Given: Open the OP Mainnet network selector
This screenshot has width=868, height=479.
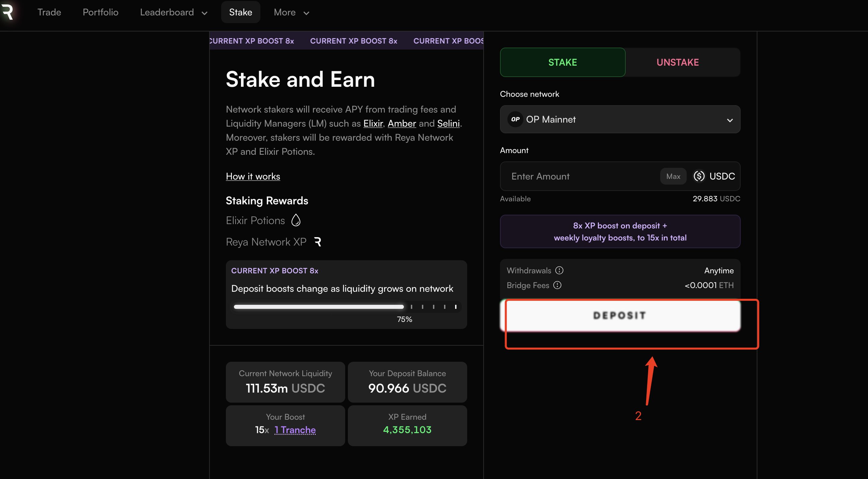Looking at the screenshot, I should point(620,119).
